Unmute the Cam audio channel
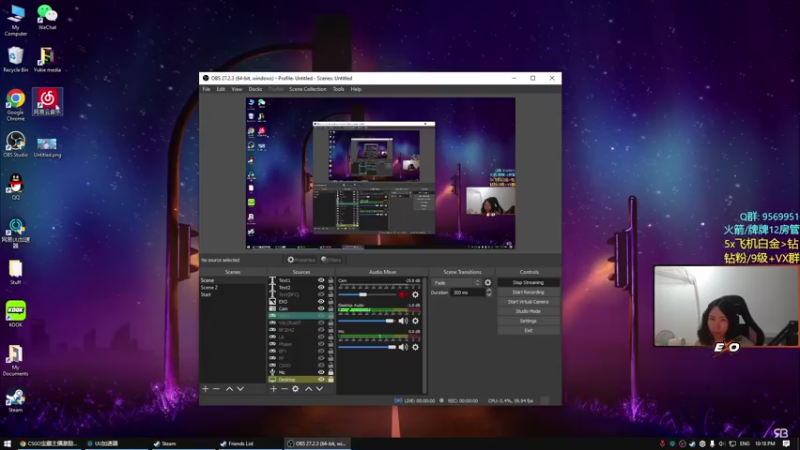Screen dimensions: 800x450 click(403, 294)
